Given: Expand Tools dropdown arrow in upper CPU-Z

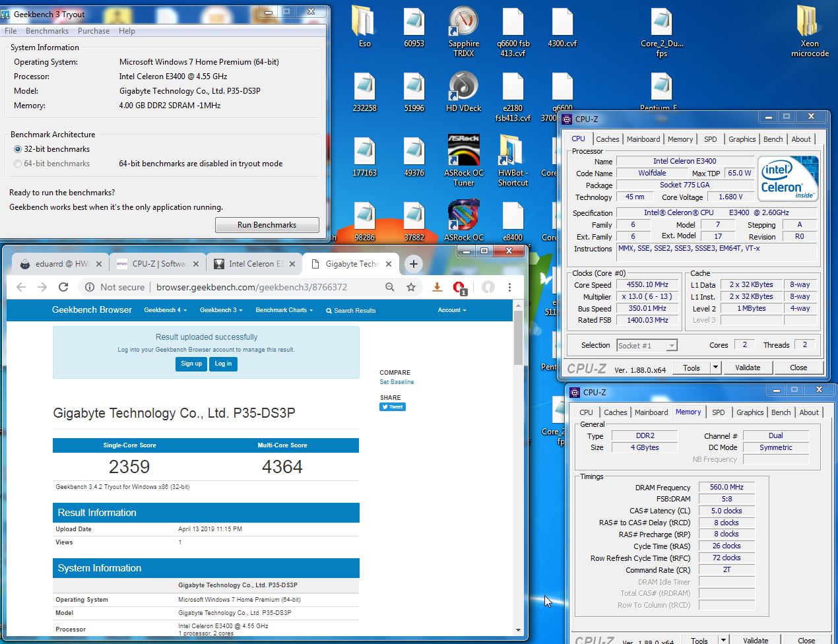Looking at the screenshot, I should coord(715,368).
